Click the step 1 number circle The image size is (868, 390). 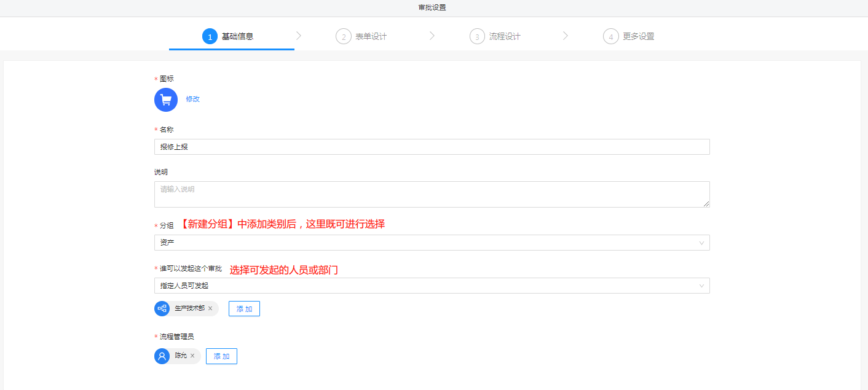point(210,36)
